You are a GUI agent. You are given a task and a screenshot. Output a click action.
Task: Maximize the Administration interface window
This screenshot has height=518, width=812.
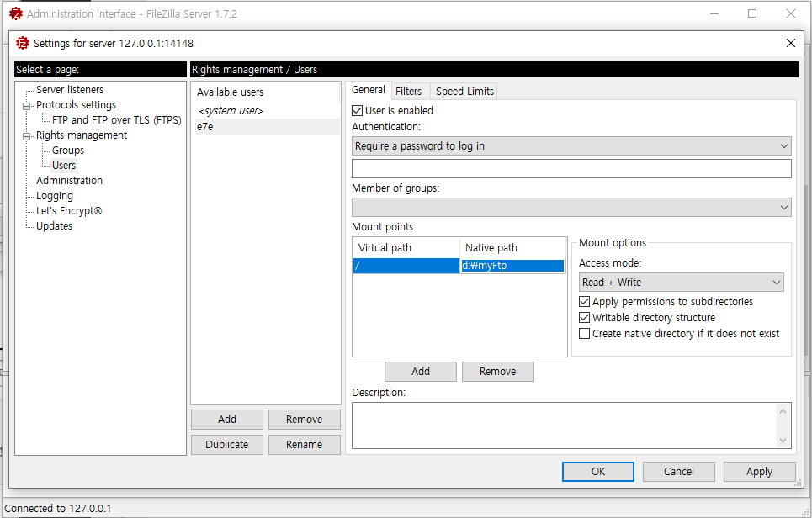[x=752, y=13]
